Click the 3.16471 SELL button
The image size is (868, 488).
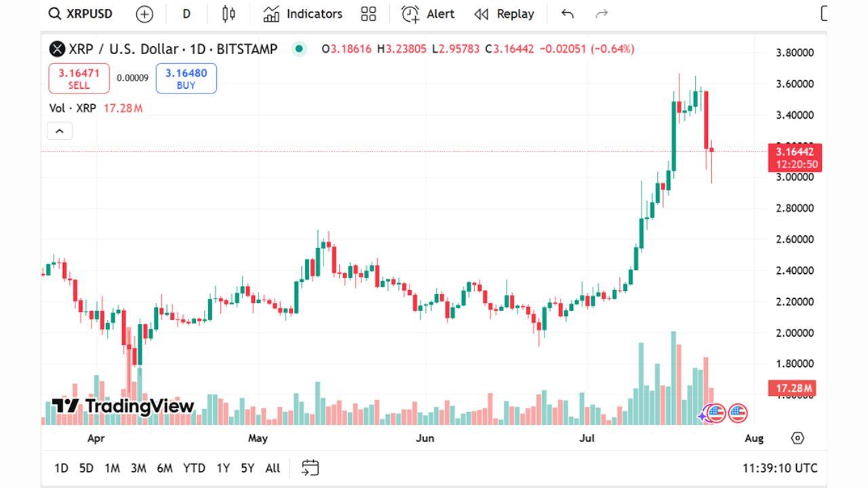(79, 78)
